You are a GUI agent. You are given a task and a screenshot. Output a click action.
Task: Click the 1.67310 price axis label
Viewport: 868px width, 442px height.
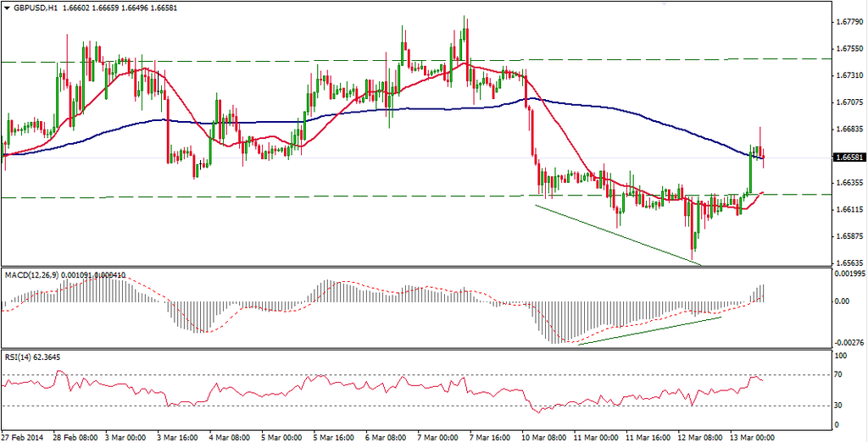[851, 75]
